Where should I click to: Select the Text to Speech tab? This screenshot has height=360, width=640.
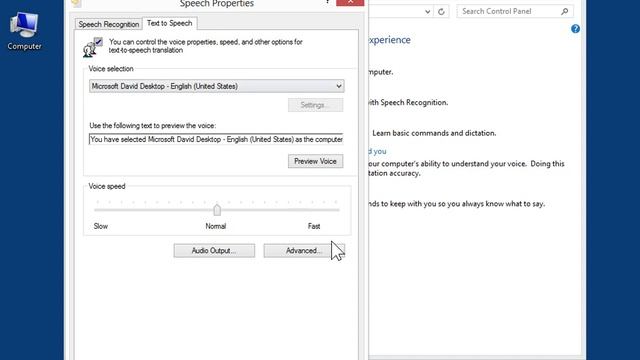coord(169,23)
